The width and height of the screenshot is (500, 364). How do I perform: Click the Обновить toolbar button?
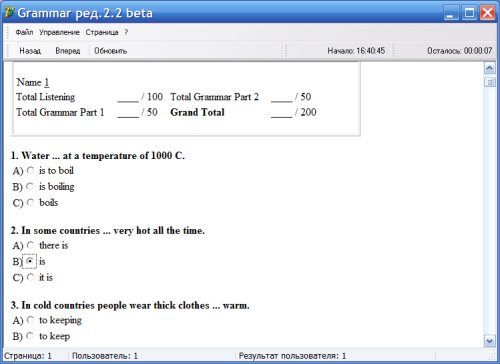click(x=110, y=51)
